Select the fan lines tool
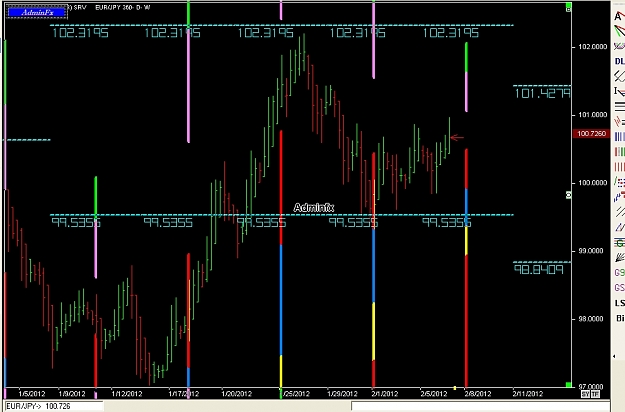 coord(619,257)
